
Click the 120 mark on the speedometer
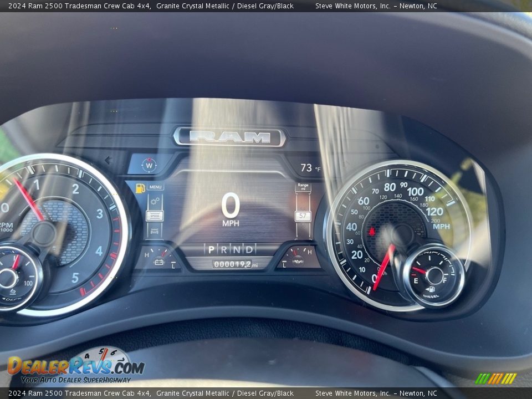tap(434, 212)
